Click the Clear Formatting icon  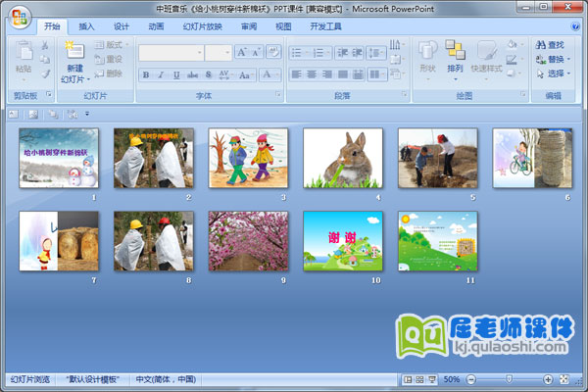pyautogui.click(x=273, y=52)
